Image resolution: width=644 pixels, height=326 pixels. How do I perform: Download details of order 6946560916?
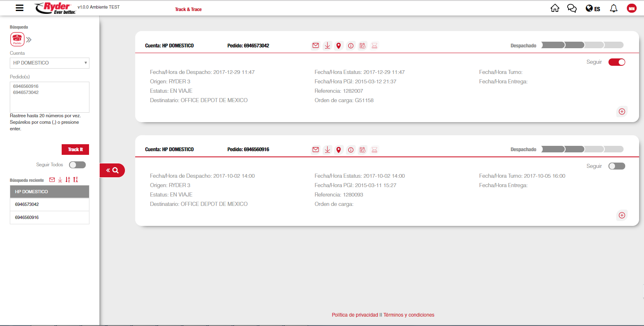pyautogui.click(x=327, y=150)
